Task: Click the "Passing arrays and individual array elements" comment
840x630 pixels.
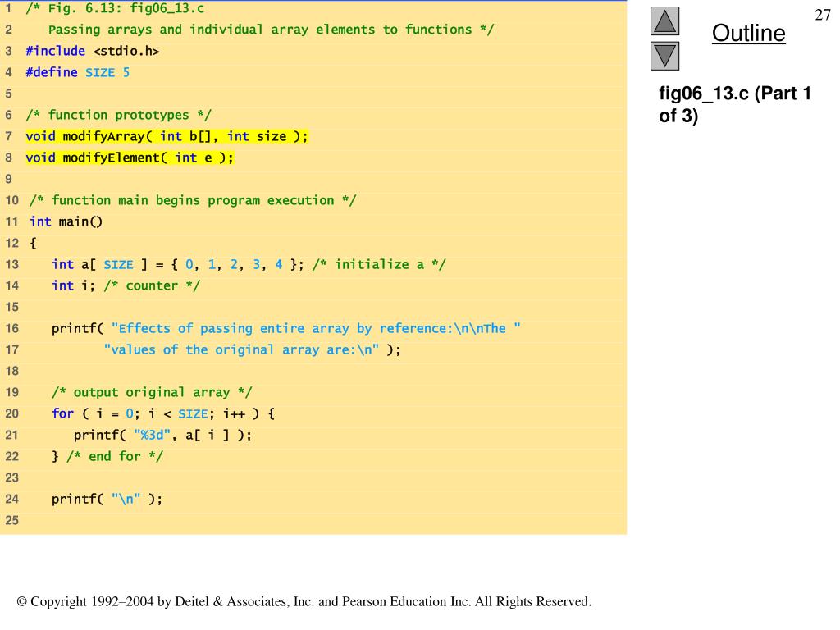Action: [x=271, y=30]
